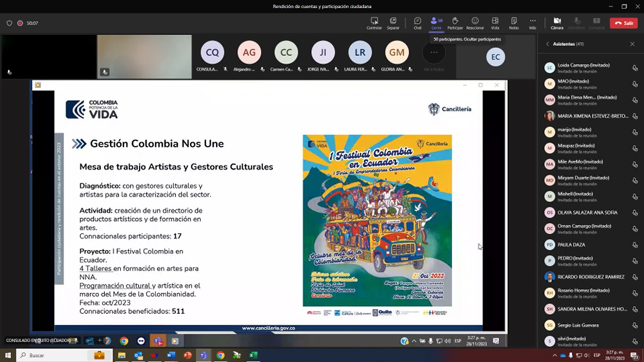Image resolution: width=644 pixels, height=362 pixels.
Task: Click the Compartir share screen icon
Action: [597, 23]
